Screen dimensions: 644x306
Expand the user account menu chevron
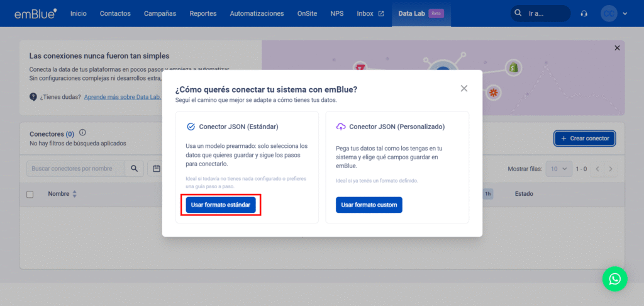coord(625,13)
